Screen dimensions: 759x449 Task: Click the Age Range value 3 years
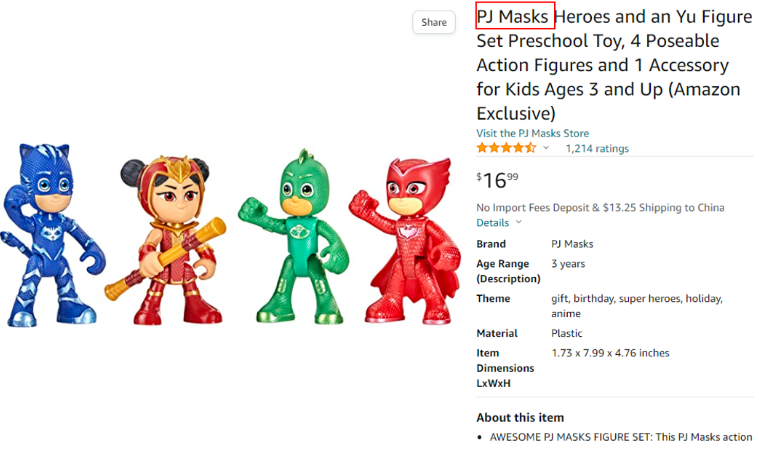568,264
